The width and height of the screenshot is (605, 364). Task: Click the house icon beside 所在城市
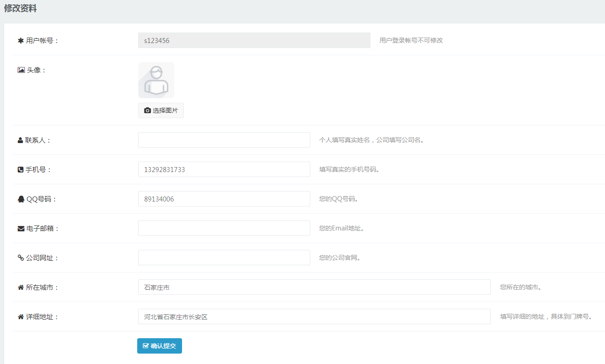coord(20,287)
